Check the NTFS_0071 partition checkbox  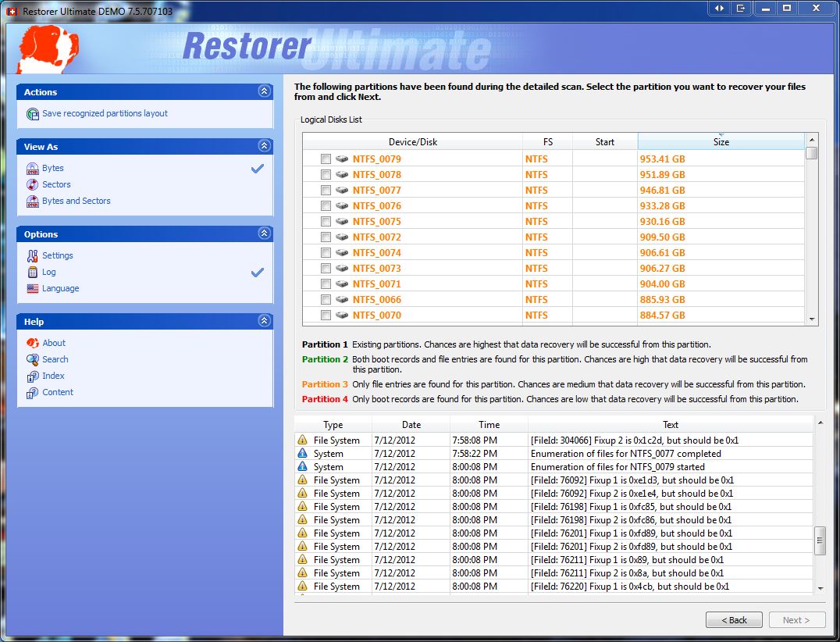(326, 284)
